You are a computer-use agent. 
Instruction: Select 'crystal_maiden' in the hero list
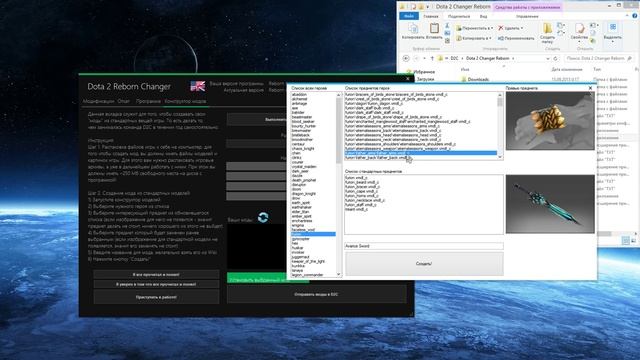(304, 167)
